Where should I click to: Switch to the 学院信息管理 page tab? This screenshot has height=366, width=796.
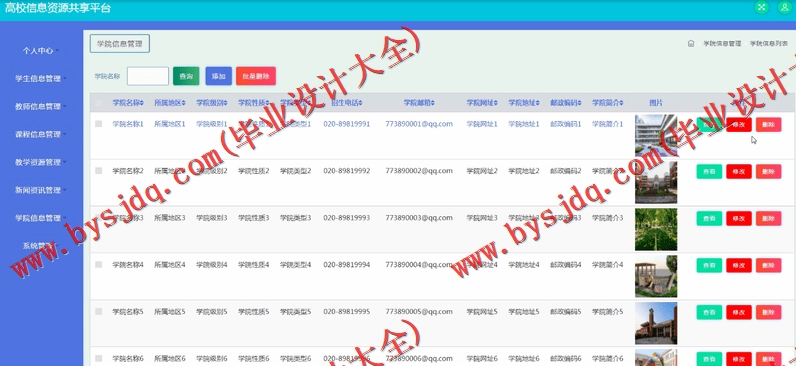(120, 44)
